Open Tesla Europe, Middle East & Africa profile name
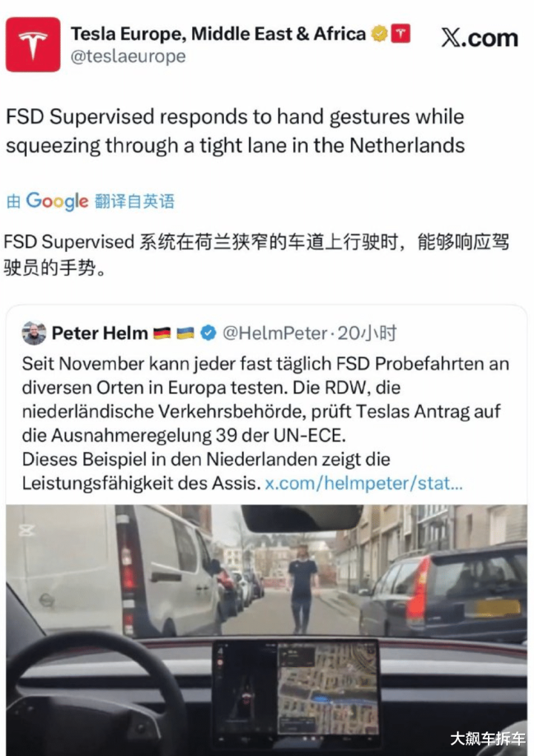 pyautogui.click(x=218, y=34)
